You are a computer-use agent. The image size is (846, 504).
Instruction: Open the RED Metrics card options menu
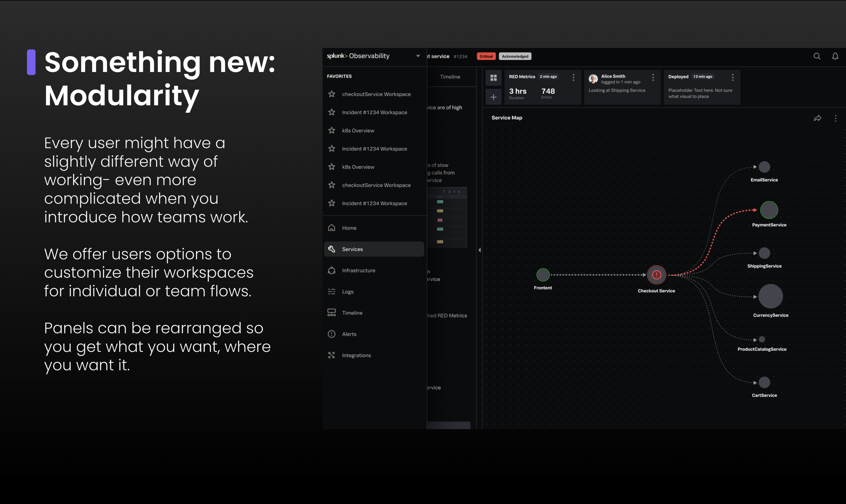[573, 77]
